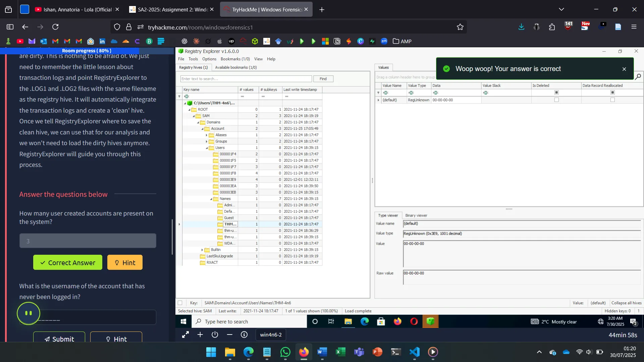
Task: Click the browser bookmark star icon
Action: 460,27
